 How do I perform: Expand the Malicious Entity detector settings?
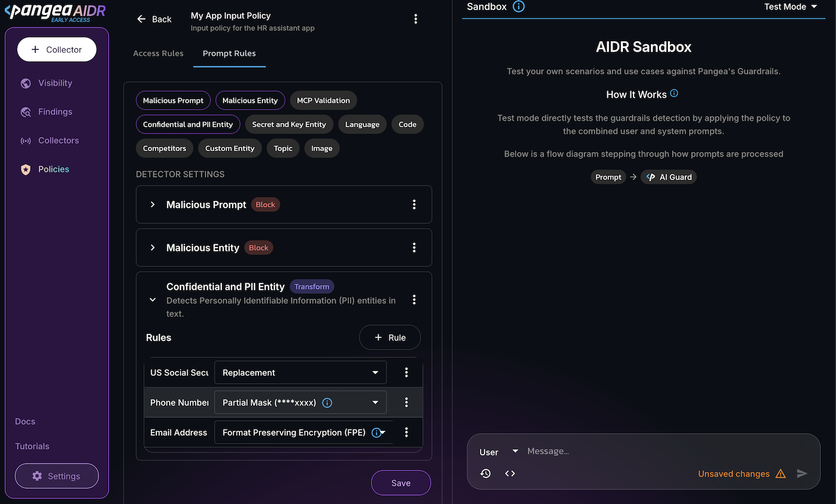click(153, 248)
